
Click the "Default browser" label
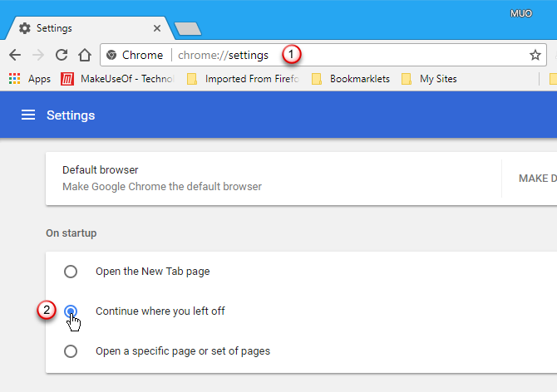(100, 170)
